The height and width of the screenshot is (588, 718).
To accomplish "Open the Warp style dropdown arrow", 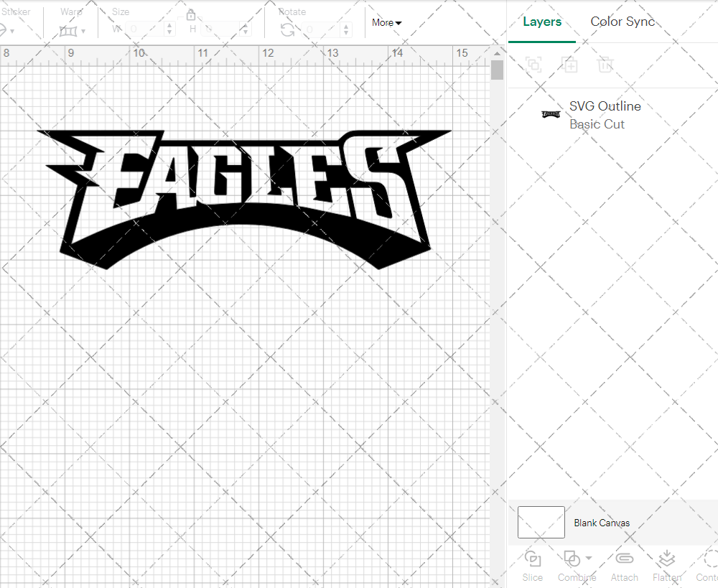I will [x=83, y=33].
